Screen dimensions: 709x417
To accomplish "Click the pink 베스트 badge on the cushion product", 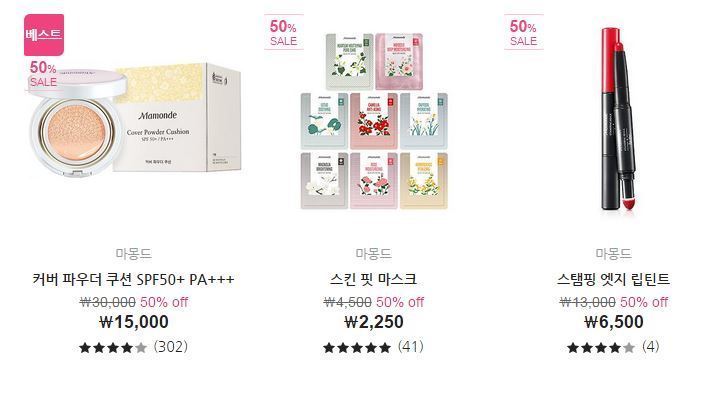I will [44, 35].
